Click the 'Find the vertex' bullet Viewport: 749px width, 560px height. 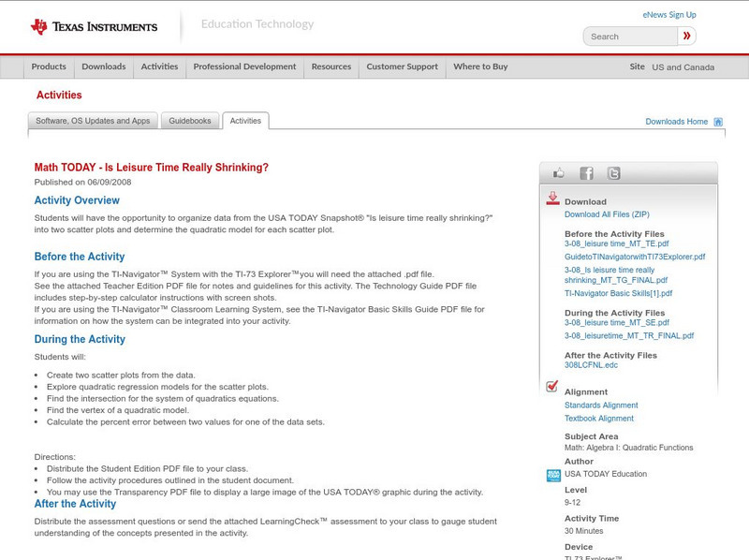(118, 410)
